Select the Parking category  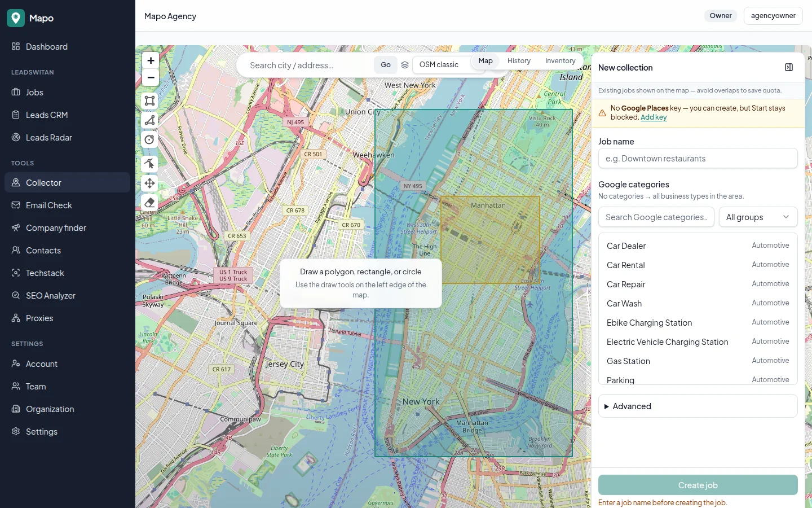(x=698, y=379)
